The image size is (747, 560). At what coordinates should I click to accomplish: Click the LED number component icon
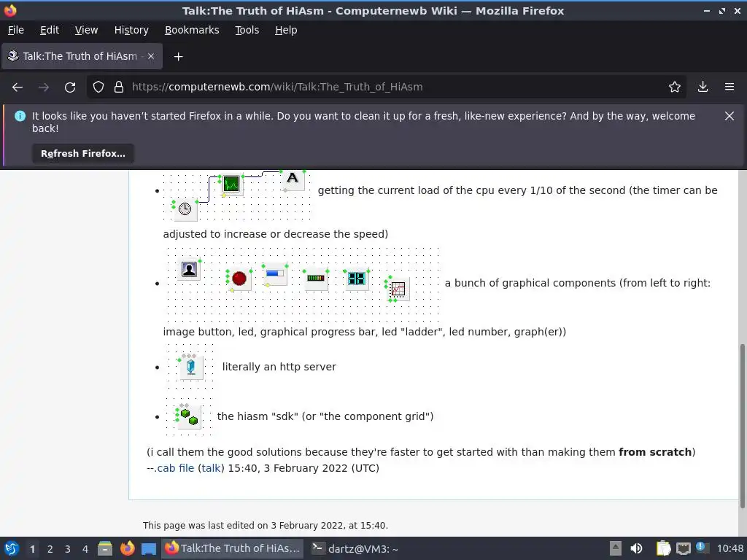coord(356,279)
